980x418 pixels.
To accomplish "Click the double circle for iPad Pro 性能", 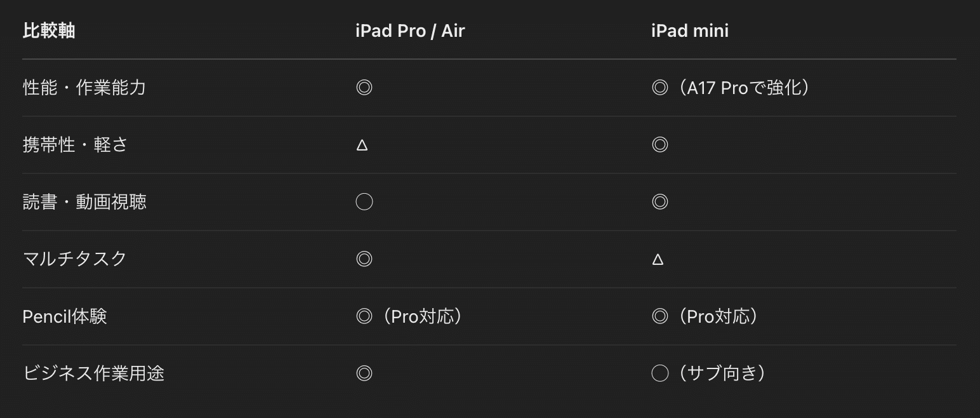I will [x=364, y=88].
